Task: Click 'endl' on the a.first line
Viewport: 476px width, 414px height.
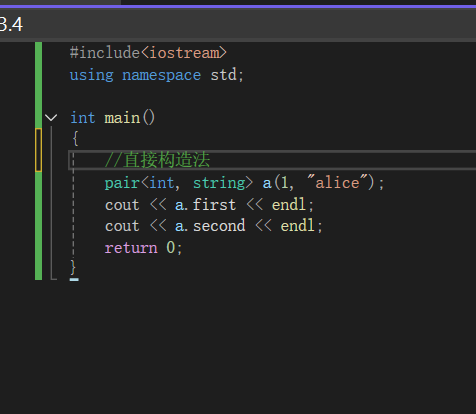Action: (x=289, y=204)
